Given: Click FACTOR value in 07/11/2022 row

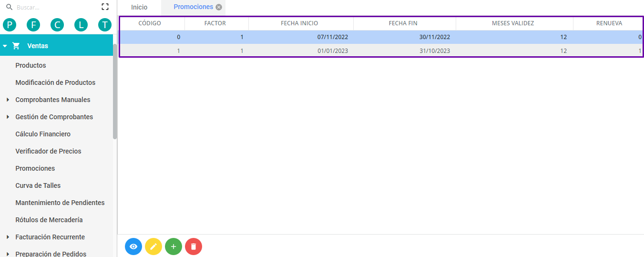Looking at the screenshot, I should (242, 37).
